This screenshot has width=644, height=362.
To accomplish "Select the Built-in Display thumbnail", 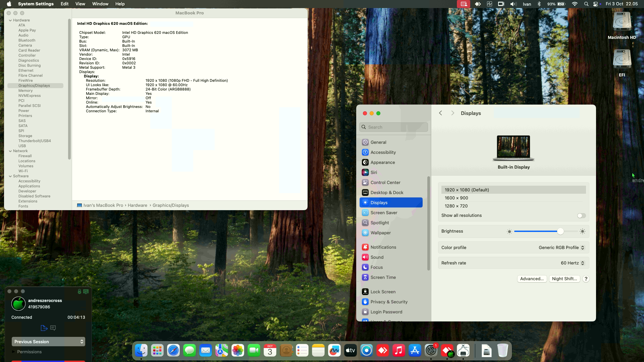I will [514, 148].
